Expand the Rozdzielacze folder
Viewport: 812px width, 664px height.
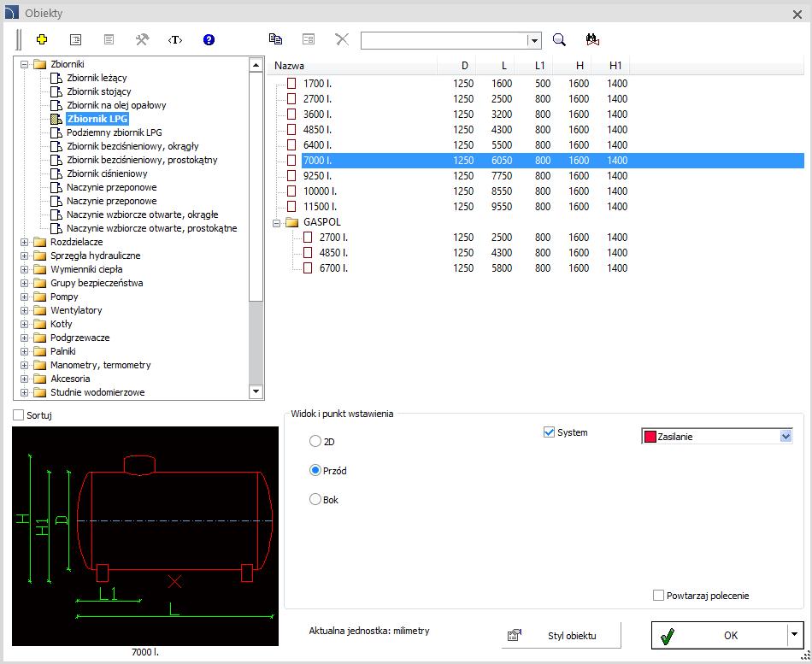point(24,243)
